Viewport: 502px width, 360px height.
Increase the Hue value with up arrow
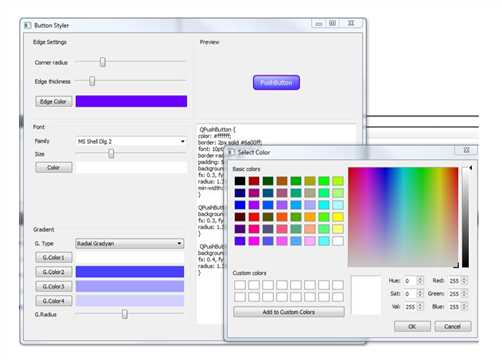click(420, 279)
